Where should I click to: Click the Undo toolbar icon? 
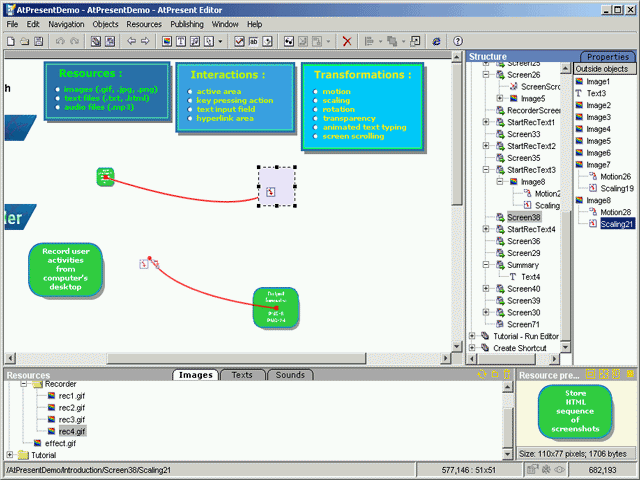click(60, 41)
